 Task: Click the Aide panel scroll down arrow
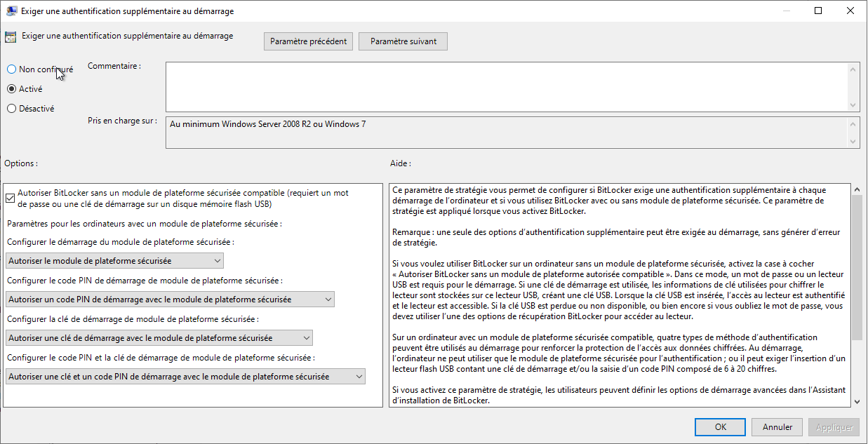pyautogui.click(x=856, y=401)
